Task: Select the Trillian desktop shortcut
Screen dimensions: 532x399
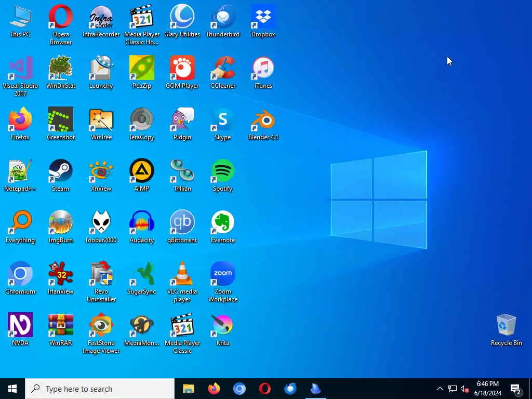Action: coord(182,175)
